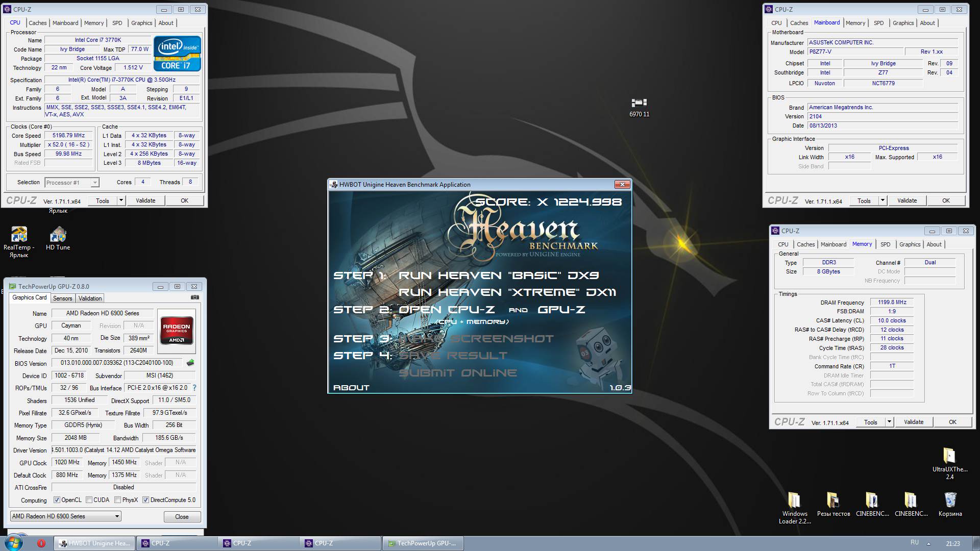Click Run Heaven "Basic" DX9
This screenshot has width=980, height=551.
[499, 275]
